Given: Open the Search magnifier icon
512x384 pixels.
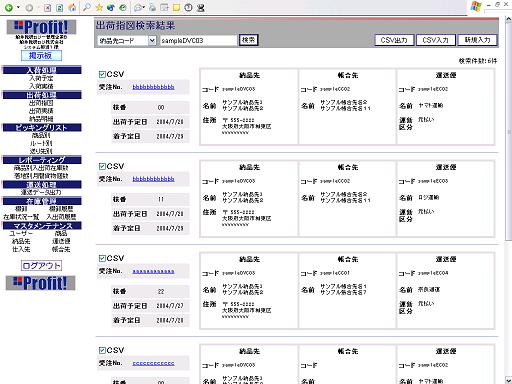Looking at the screenshot, I should tap(87, 7).
